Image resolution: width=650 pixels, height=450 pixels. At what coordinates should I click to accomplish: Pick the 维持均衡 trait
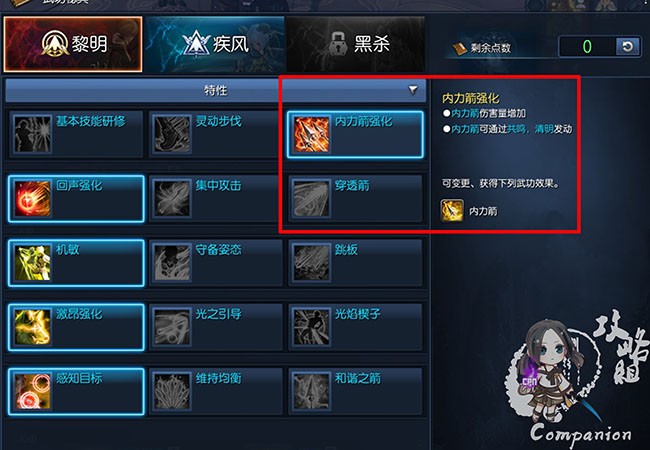(215, 392)
